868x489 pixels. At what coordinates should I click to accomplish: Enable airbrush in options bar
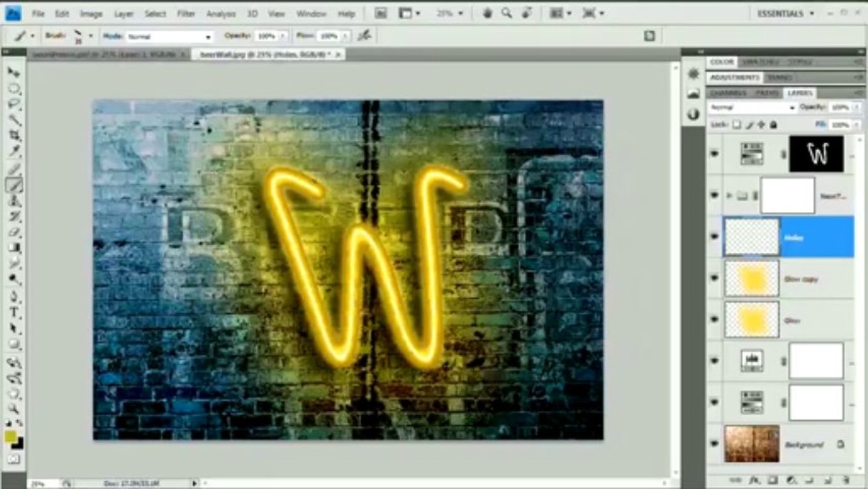coord(364,35)
